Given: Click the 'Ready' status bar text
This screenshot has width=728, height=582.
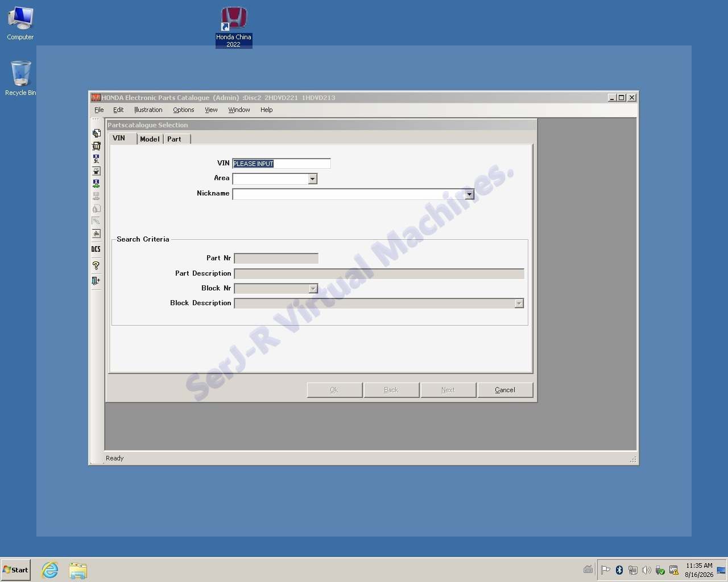Looking at the screenshot, I should coord(114,458).
